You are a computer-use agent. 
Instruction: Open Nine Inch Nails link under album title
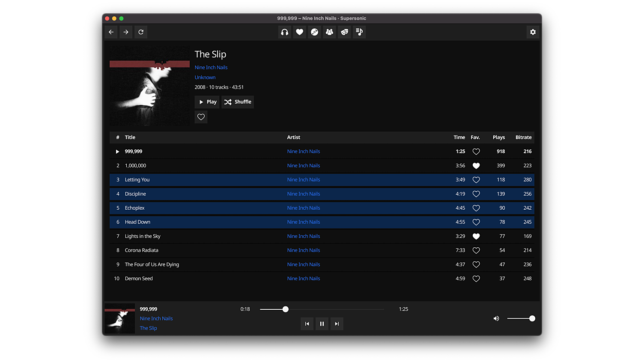[211, 68]
